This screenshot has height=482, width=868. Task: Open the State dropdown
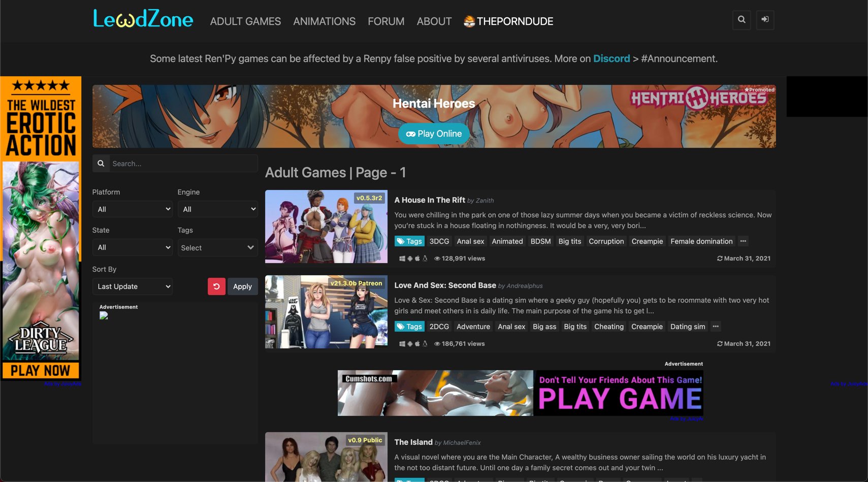coord(132,247)
